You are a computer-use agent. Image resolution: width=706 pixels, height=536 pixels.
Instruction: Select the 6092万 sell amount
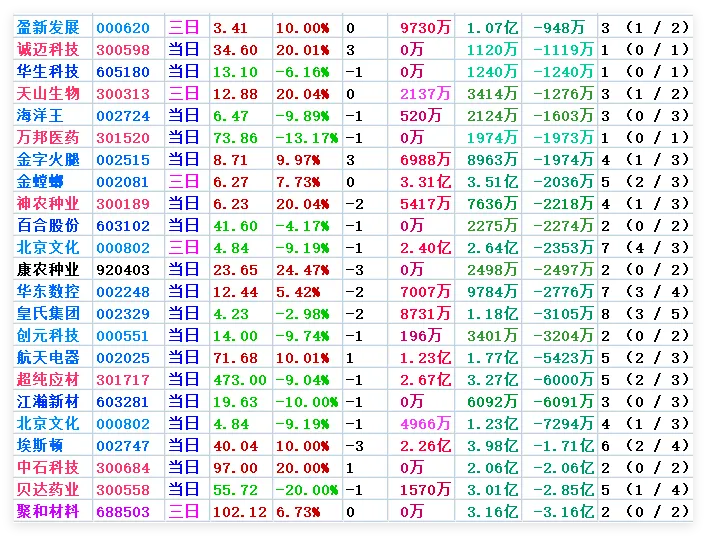(492, 402)
